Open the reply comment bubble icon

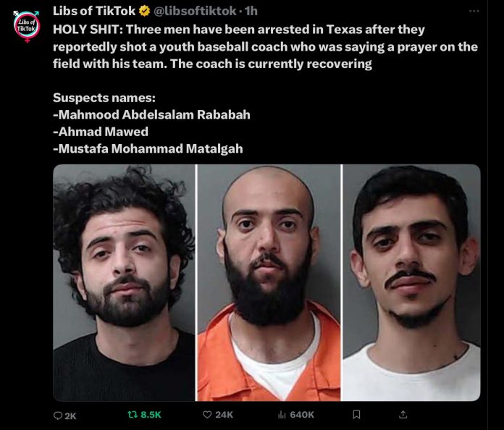pyautogui.click(x=58, y=416)
